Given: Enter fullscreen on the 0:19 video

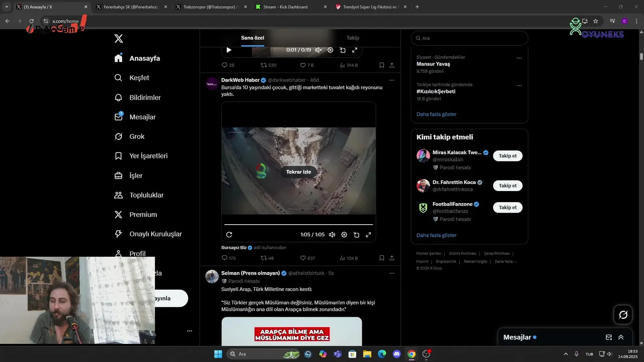Looking at the screenshot, I should pyautogui.click(x=355, y=50).
